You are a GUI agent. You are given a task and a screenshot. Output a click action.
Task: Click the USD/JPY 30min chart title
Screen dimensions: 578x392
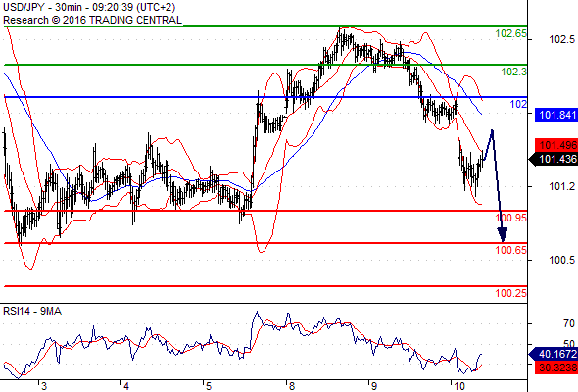tap(89, 7)
